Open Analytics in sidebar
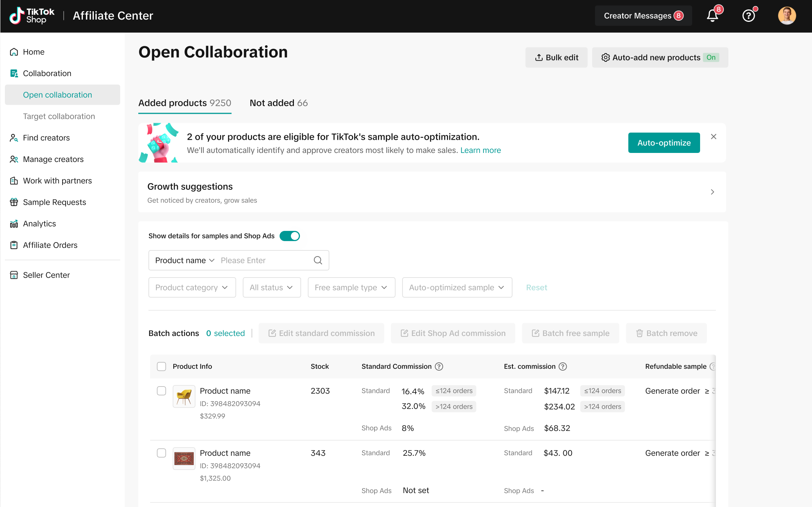 tap(39, 224)
